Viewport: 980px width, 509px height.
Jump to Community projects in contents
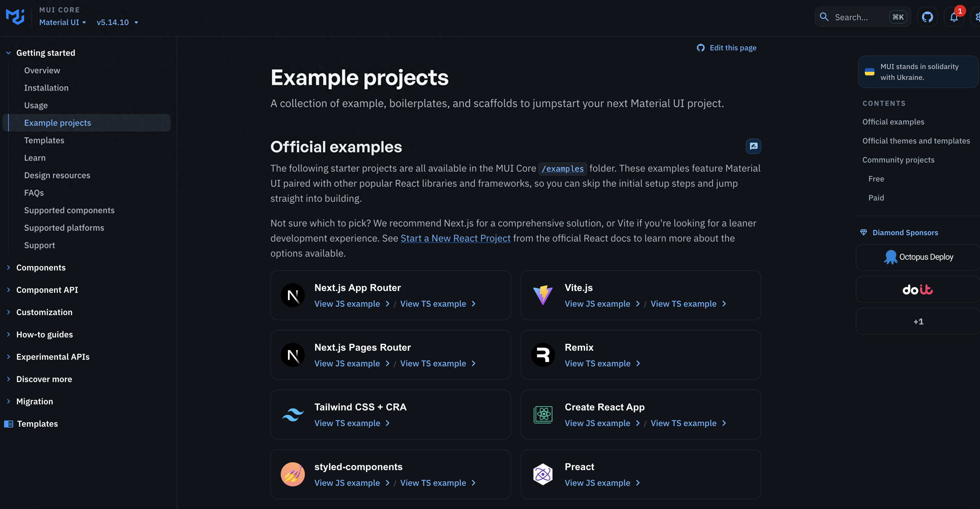click(898, 160)
